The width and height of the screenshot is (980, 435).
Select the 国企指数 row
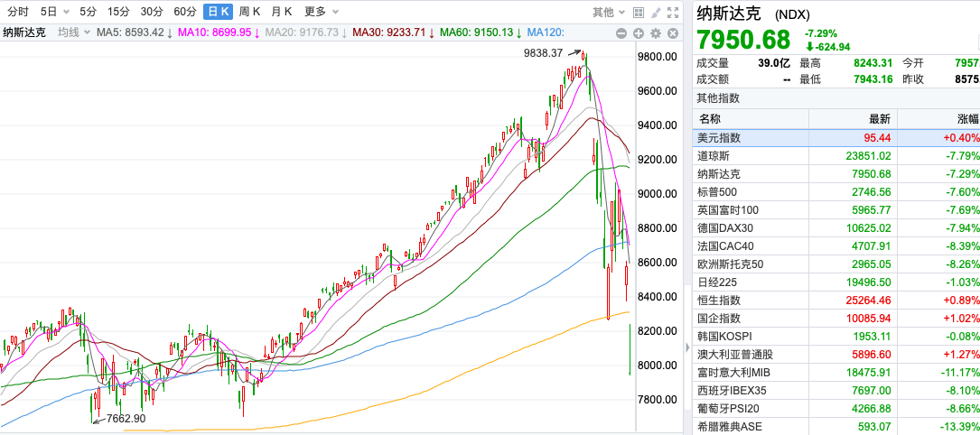pos(837,319)
